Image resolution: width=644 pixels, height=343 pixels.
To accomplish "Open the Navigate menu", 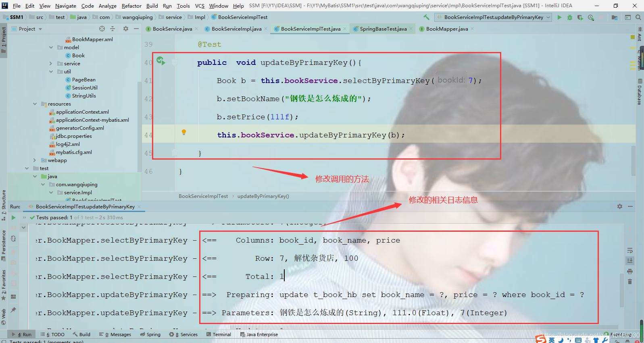I will tap(66, 6).
